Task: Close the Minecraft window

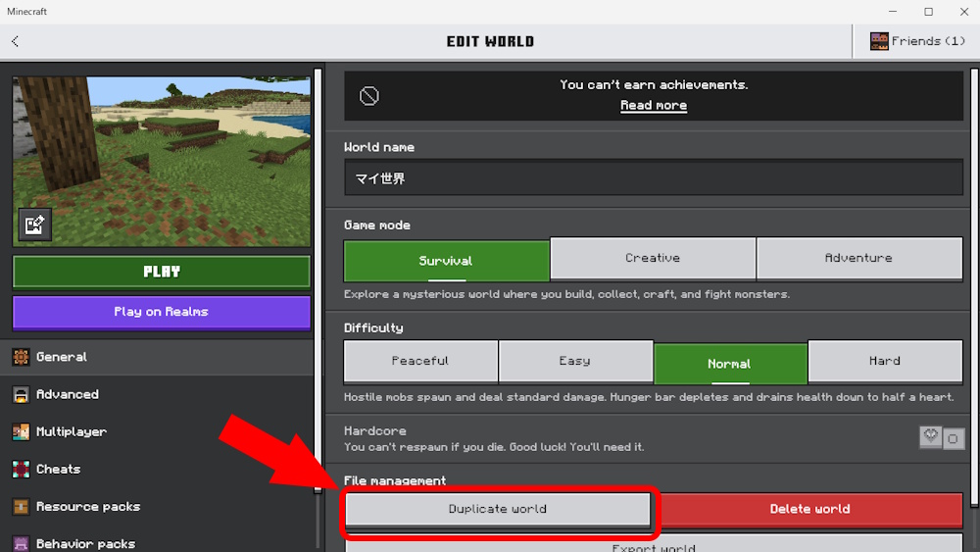Action: tap(963, 12)
